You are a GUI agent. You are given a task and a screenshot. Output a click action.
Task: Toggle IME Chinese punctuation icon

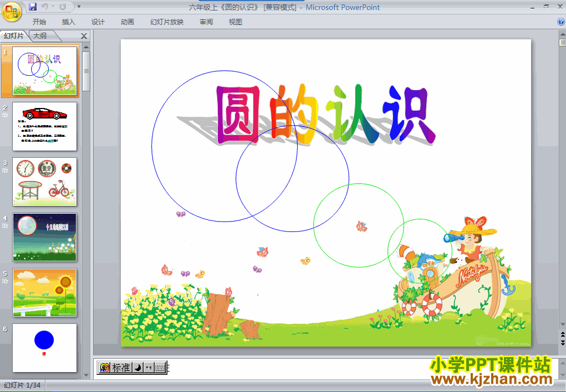coord(149,368)
